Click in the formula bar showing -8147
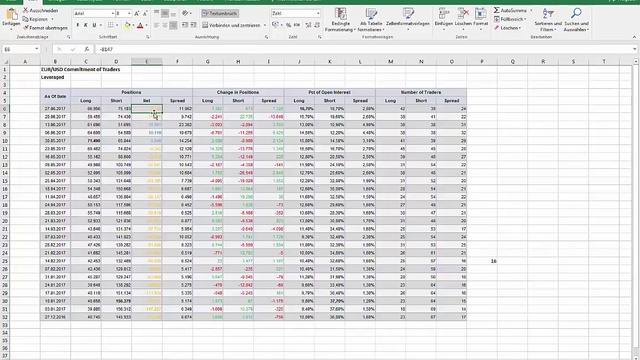The height and width of the screenshot is (360, 640). click(363, 49)
